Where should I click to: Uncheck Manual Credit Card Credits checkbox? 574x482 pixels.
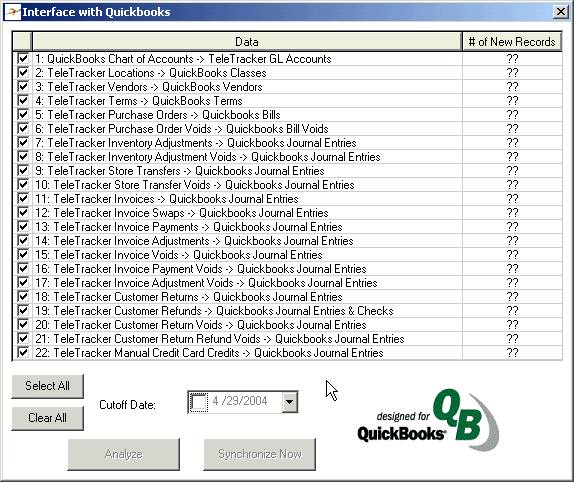click(23, 352)
